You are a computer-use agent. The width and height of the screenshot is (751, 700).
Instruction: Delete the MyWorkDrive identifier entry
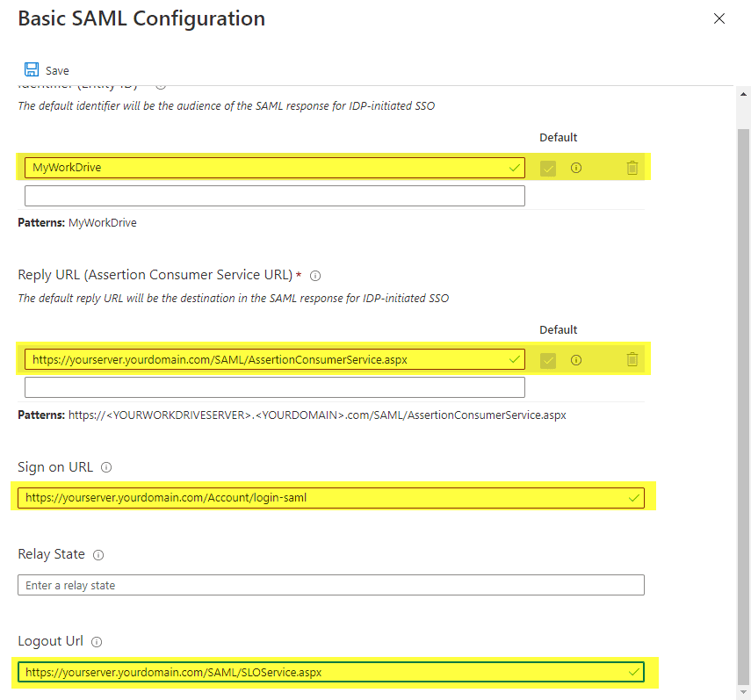pos(632,168)
